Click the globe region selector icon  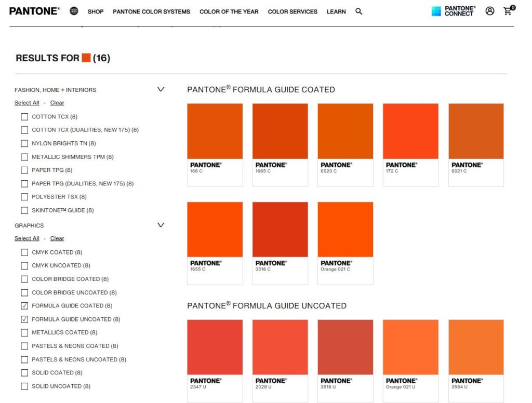[74, 11]
